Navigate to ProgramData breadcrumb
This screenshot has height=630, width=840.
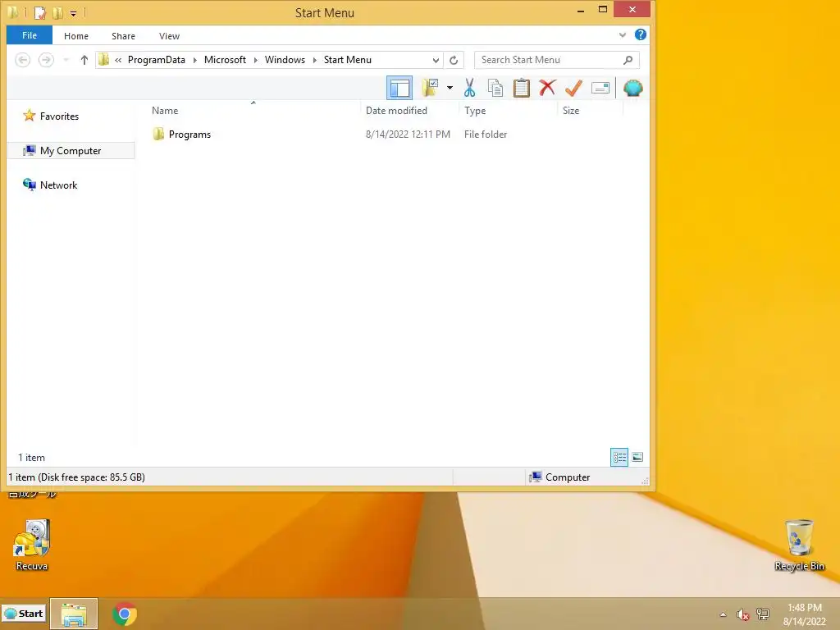(x=157, y=60)
